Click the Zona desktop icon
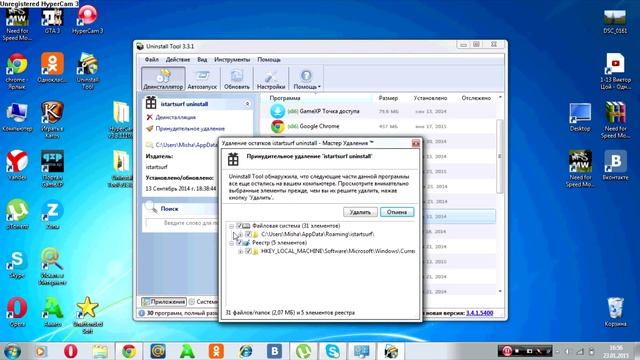Image resolution: width=640 pixels, height=360 pixels. (52, 214)
